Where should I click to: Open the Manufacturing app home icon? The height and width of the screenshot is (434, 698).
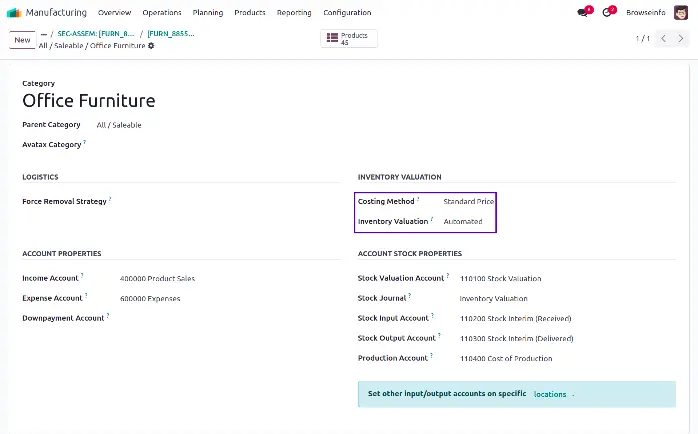coord(12,13)
